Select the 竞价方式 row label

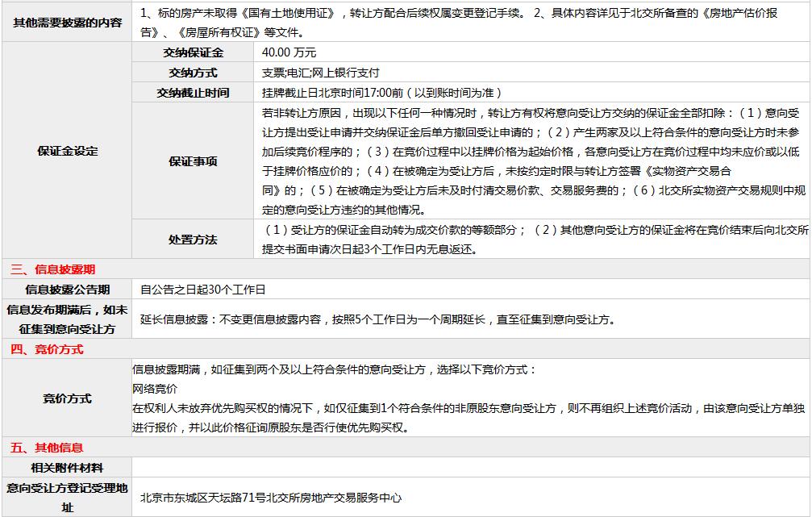click(67, 398)
